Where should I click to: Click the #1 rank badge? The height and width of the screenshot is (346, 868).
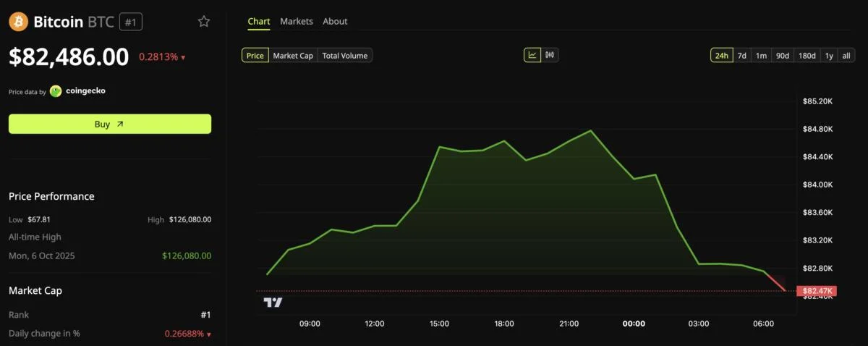pyautogui.click(x=131, y=22)
